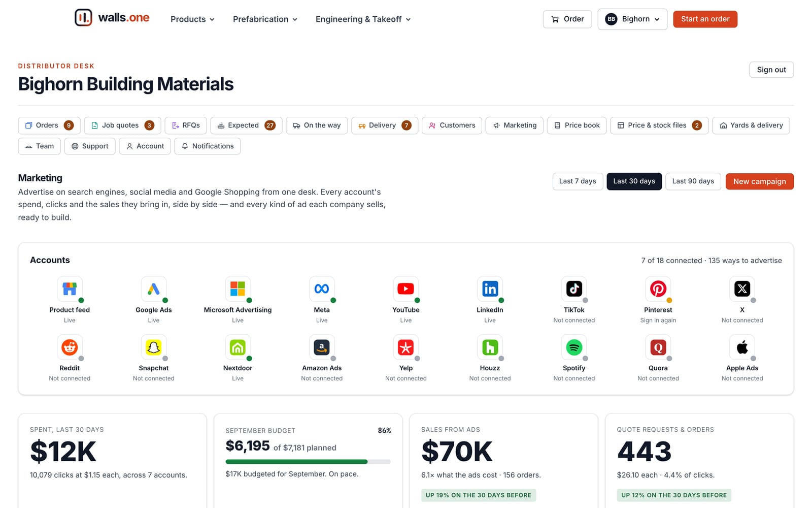
Task: Connect the Apple Ads icon
Action: point(742,347)
